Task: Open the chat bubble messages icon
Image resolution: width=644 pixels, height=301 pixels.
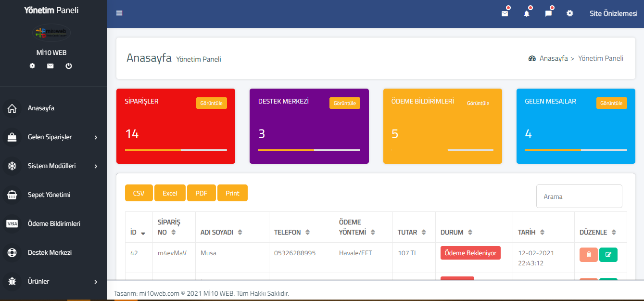Action: pos(548,13)
